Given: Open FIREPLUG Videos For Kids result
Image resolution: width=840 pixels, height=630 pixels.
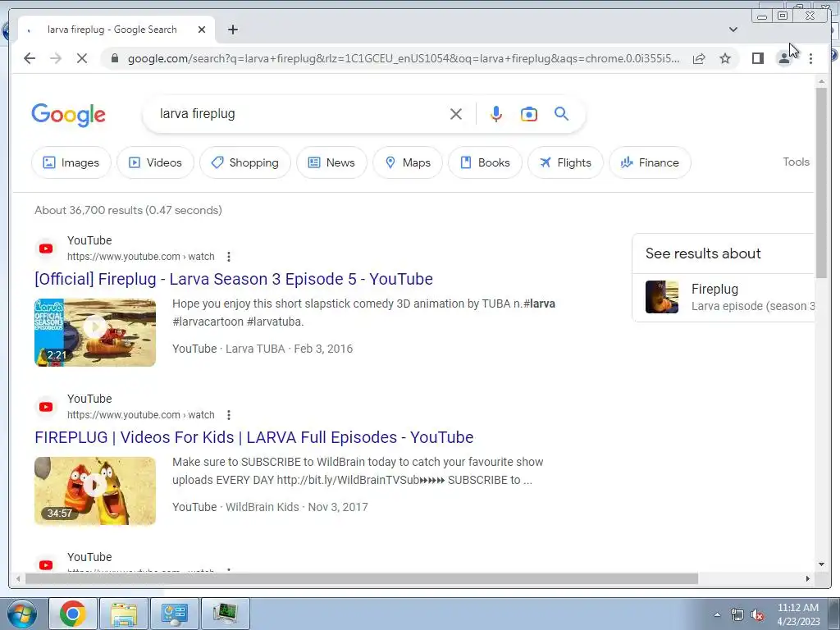Looking at the screenshot, I should pyautogui.click(x=254, y=438).
